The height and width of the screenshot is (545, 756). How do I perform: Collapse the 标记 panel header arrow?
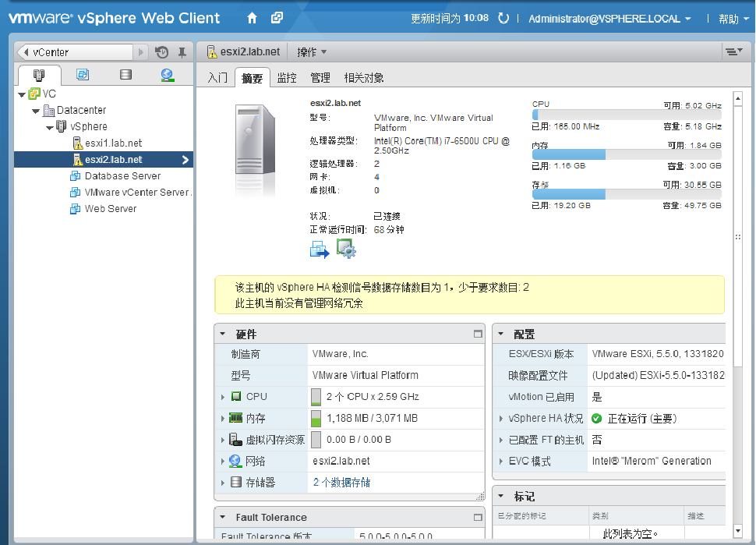point(500,496)
